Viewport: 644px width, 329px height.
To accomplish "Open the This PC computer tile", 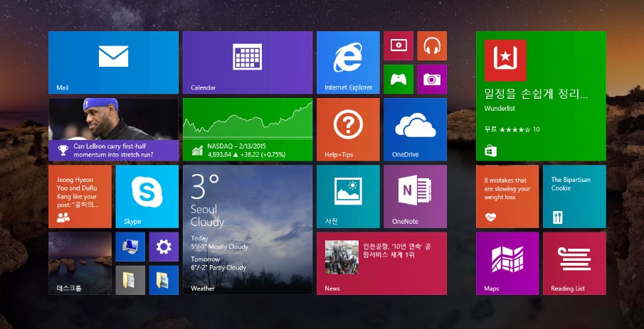I will pyautogui.click(x=130, y=247).
